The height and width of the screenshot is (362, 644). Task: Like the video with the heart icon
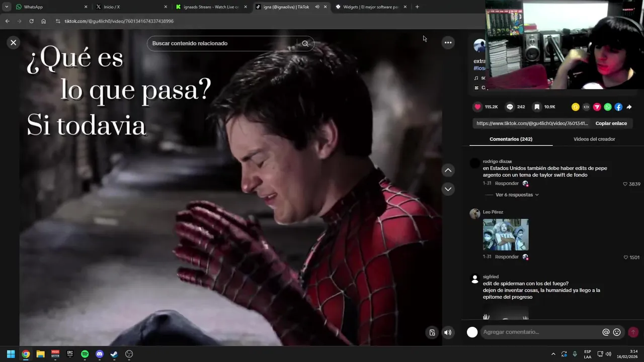point(477,107)
